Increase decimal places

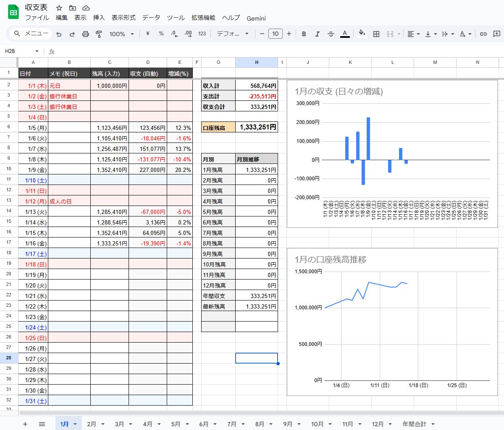click(x=188, y=34)
